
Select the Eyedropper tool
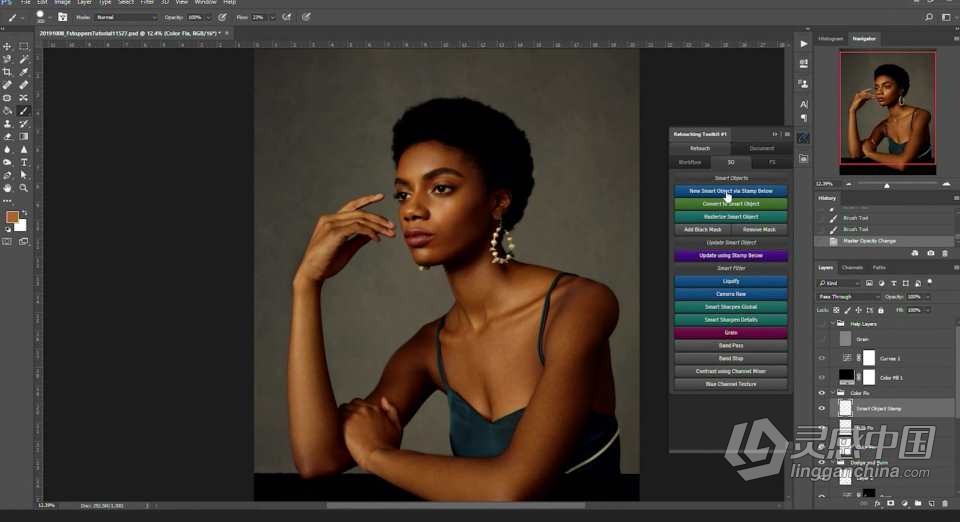coord(23,72)
